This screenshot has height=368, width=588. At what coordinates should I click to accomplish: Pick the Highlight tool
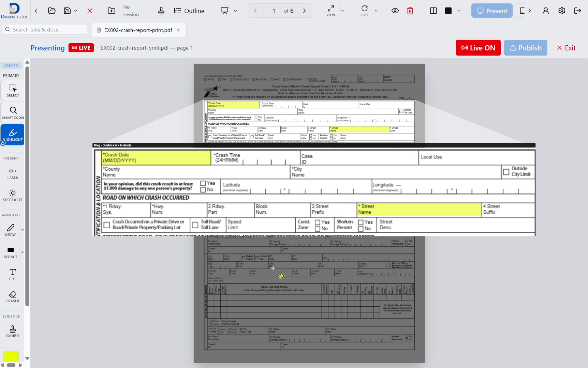13,135
